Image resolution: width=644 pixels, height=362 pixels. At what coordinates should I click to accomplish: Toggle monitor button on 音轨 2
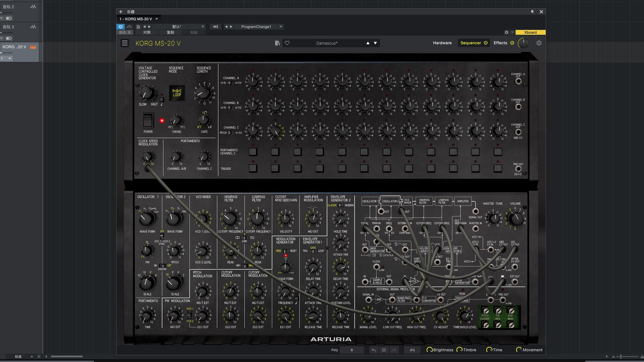click(9, 18)
